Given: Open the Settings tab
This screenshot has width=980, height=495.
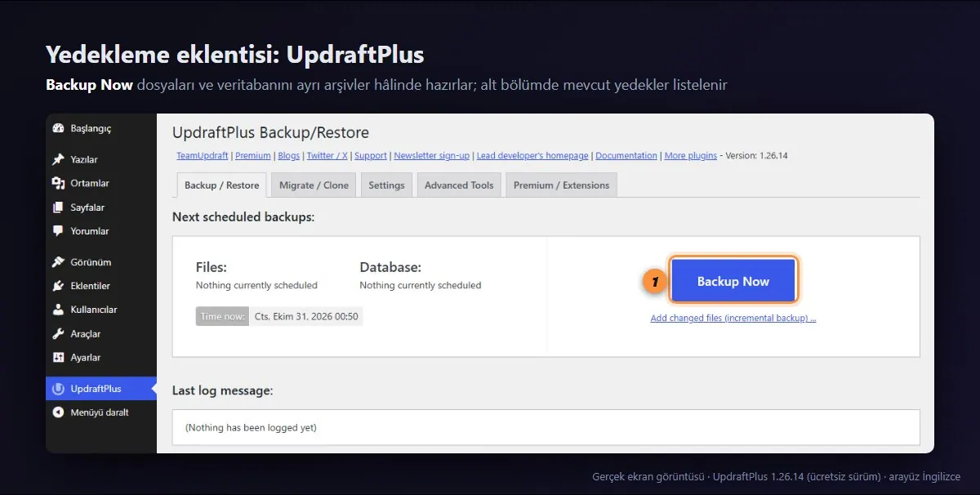Looking at the screenshot, I should coord(386,185).
